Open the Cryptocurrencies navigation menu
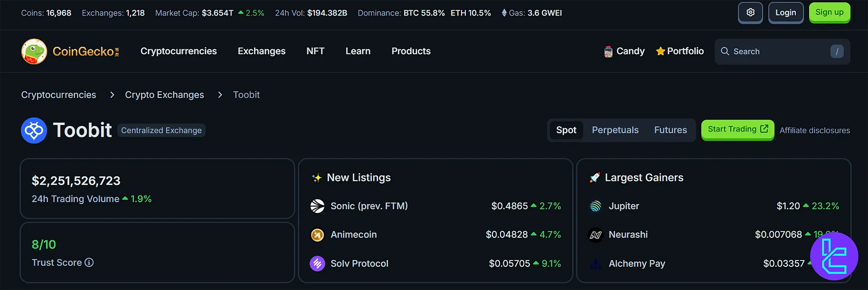 pos(178,51)
